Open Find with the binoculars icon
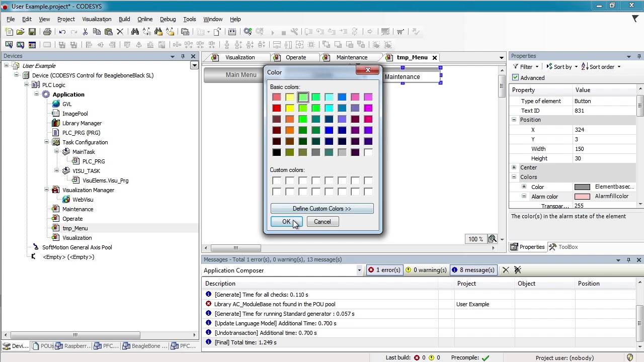Image resolution: width=644 pixels, height=362 pixels. [135, 32]
